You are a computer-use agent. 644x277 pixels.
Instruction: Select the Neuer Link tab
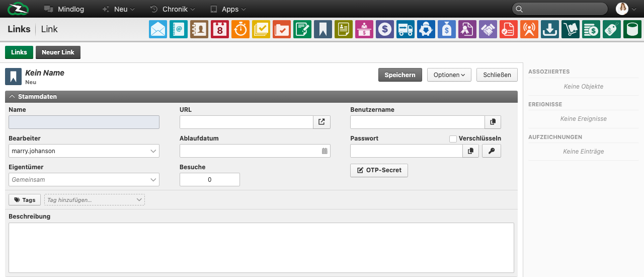[58, 52]
